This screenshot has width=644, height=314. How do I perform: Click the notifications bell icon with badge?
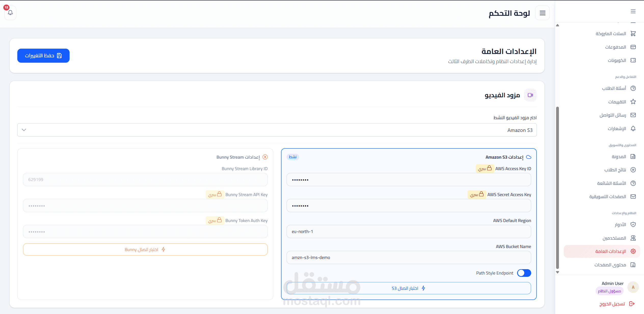tap(10, 12)
